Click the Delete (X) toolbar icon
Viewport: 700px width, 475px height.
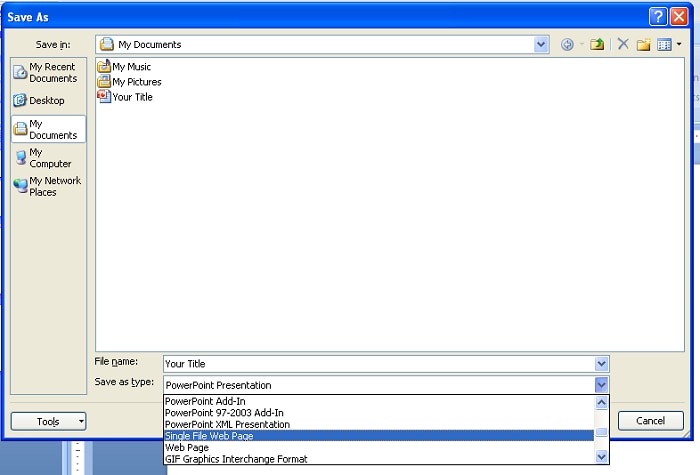tap(623, 44)
